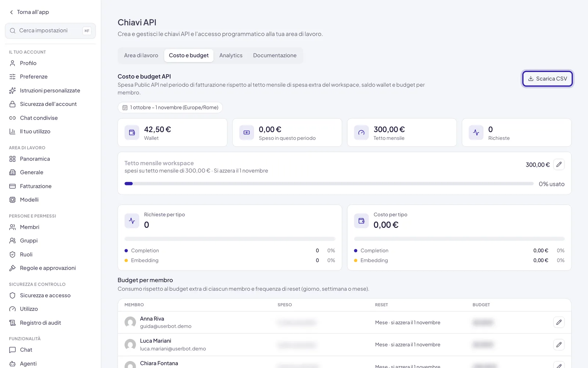The width and height of the screenshot is (588, 368).
Task: Click the 0% usato label
Action: (x=552, y=184)
